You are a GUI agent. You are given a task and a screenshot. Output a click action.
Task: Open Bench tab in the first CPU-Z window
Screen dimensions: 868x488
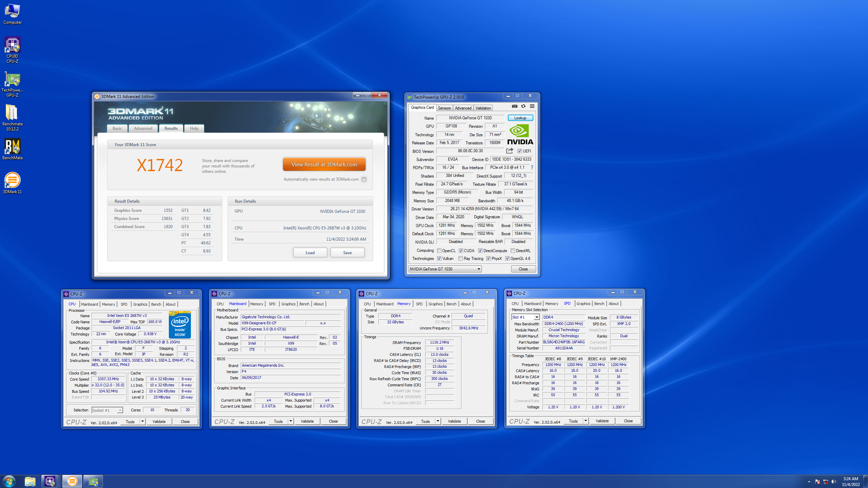click(x=156, y=304)
